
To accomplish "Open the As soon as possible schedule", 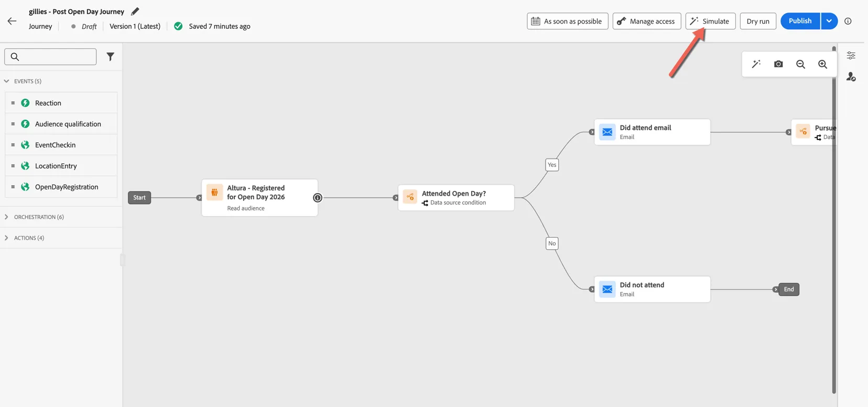I will [567, 21].
